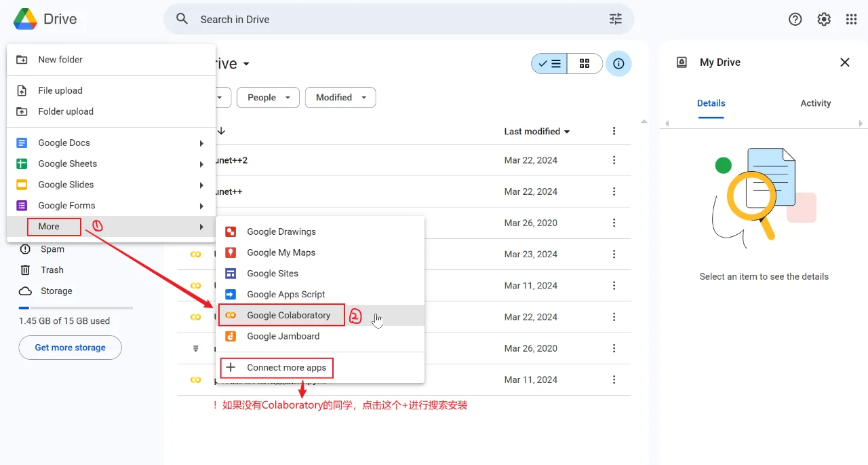Screen dimensions: 868x465
Task: Click the Help question mark icon
Action: (x=795, y=19)
